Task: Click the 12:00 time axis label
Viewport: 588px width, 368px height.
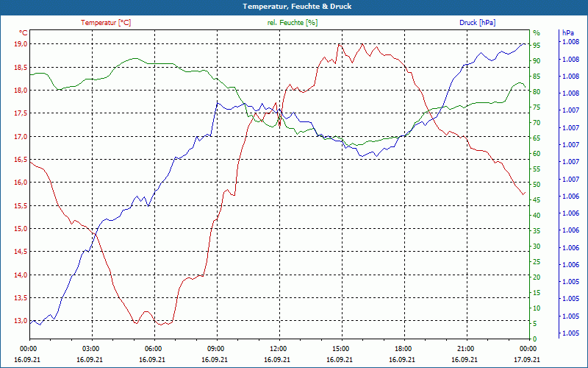Action: click(x=278, y=349)
